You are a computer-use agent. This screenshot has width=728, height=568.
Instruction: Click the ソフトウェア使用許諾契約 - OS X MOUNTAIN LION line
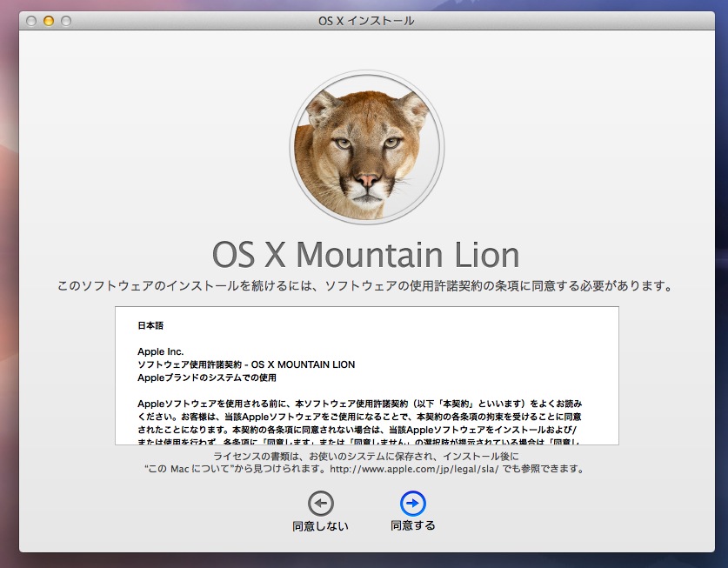point(246,364)
